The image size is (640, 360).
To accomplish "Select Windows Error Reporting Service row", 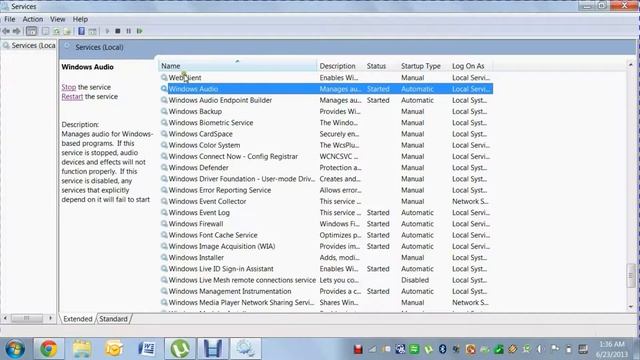I will (327, 190).
